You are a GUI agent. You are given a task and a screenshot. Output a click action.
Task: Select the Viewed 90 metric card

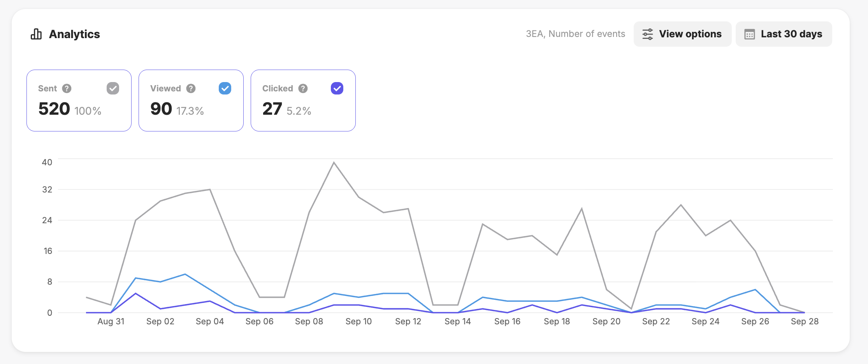point(191,100)
